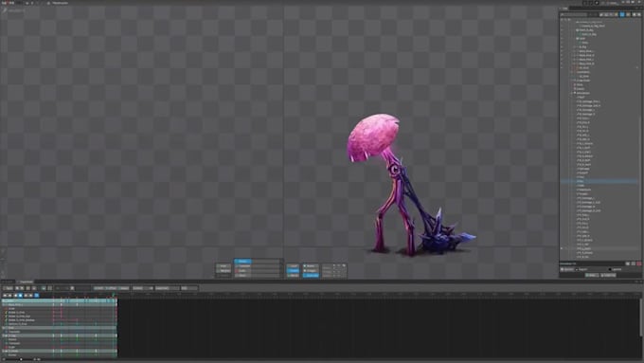Activate the Scale transform tool
The image size is (644, 363).
pyautogui.click(x=242, y=271)
